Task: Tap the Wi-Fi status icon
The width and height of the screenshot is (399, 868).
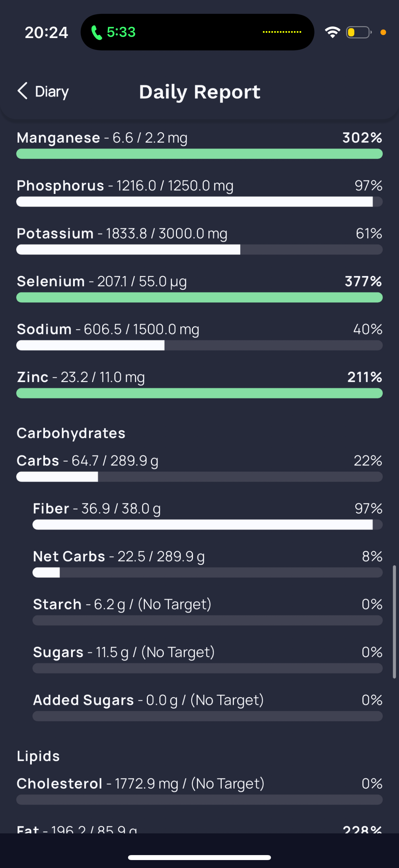Action: (x=332, y=32)
